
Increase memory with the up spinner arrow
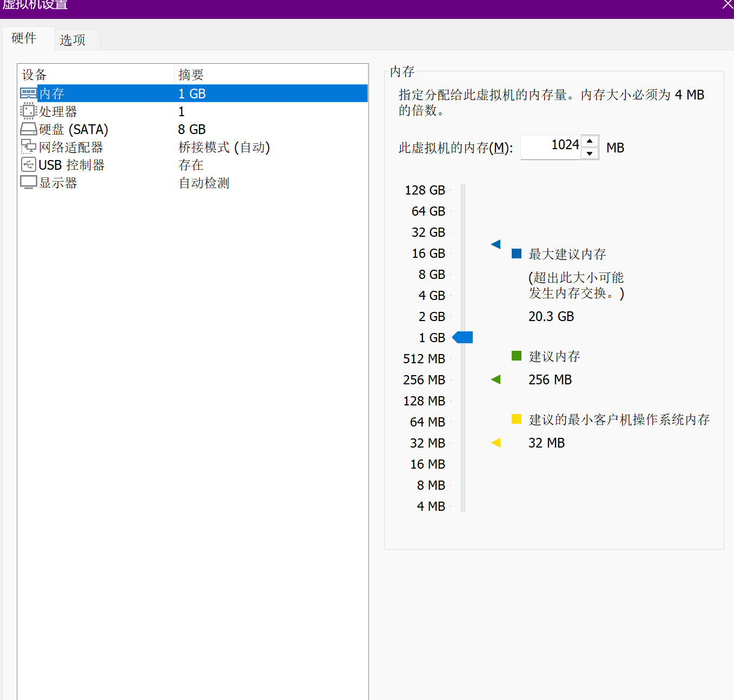[x=590, y=141]
